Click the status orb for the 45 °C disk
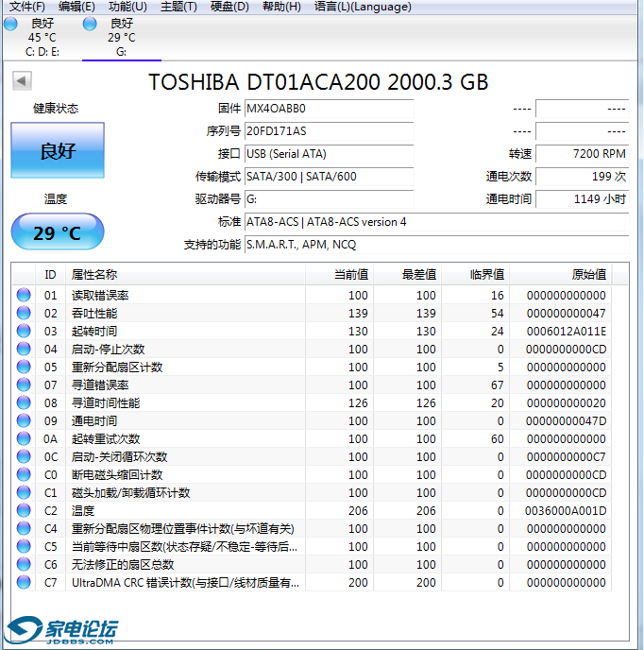This screenshot has width=644, height=650. (10, 24)
